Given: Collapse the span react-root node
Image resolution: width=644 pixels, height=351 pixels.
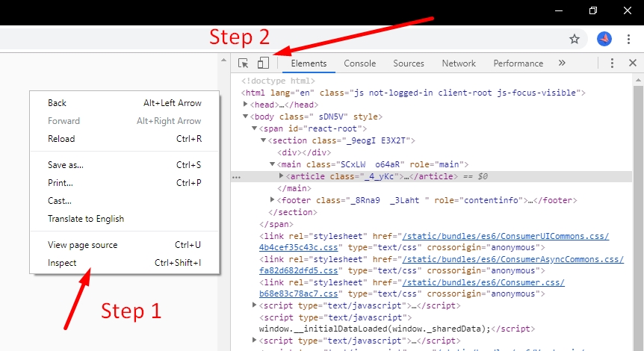Looking at the screenshot, I should [x=254, y=128].
